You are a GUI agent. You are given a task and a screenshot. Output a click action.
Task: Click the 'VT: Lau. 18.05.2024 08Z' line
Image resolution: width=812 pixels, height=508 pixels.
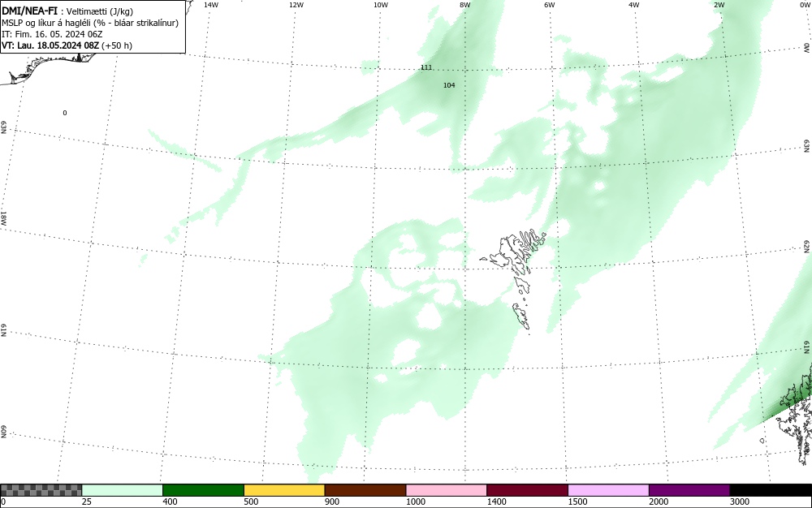click(x=50, y=45)
